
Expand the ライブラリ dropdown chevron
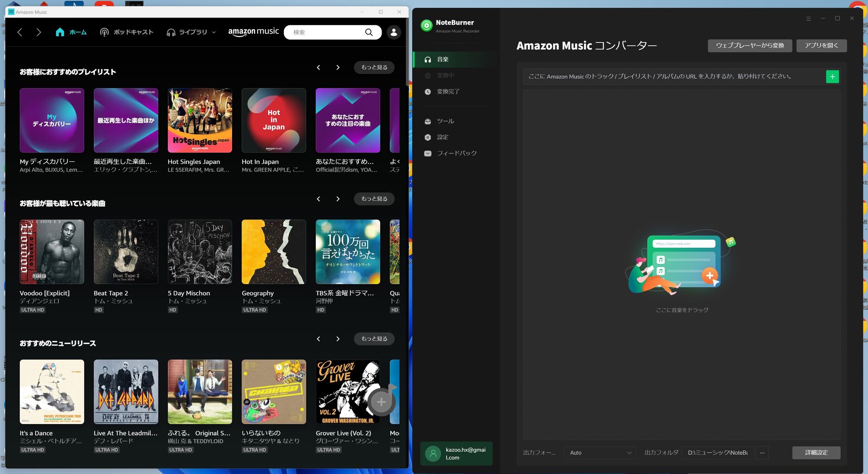click(213, 32)
